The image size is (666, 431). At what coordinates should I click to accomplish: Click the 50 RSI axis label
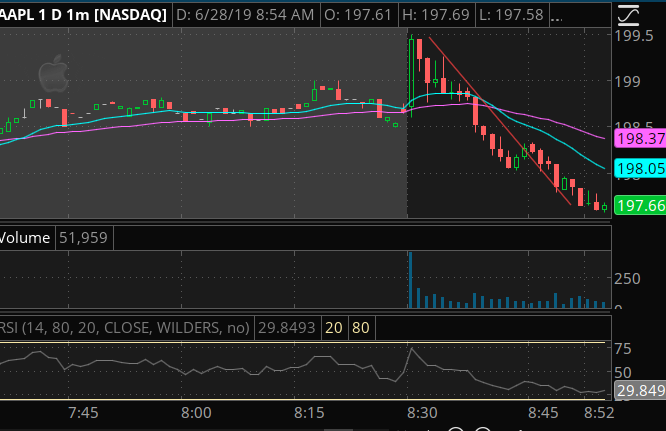pos(623,373)
